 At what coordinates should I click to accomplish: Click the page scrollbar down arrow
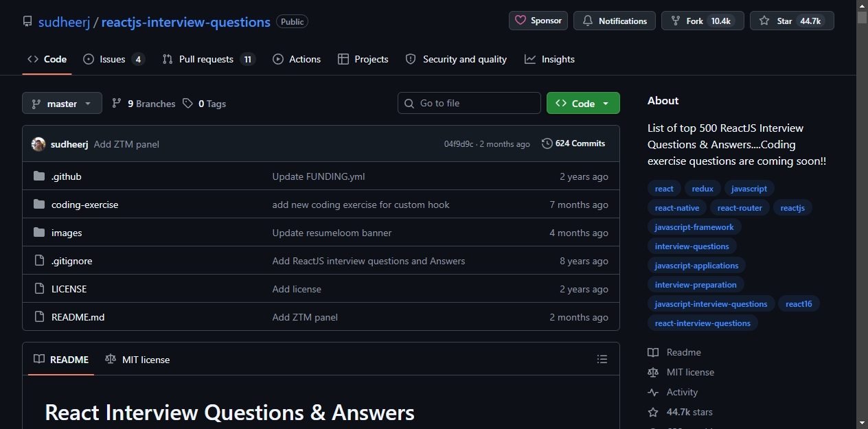862,423
